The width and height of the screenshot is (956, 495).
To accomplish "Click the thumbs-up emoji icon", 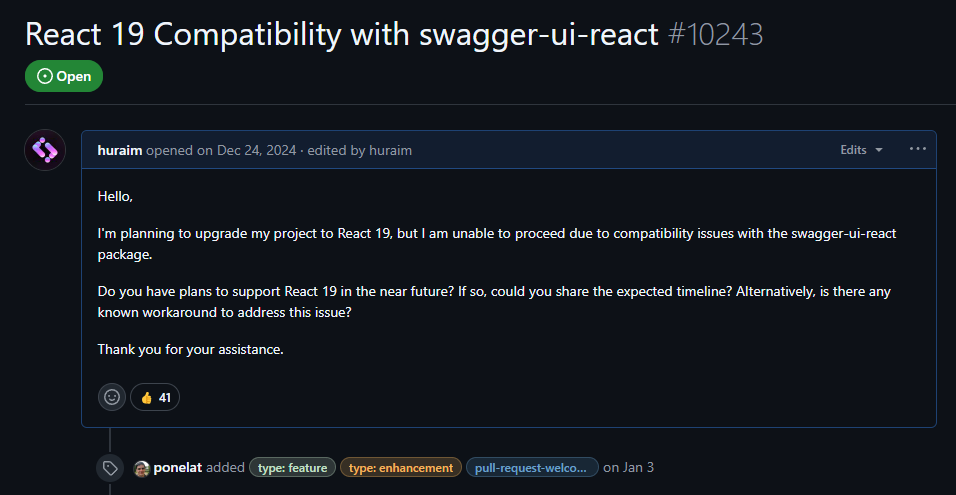I will click(146, 398).
